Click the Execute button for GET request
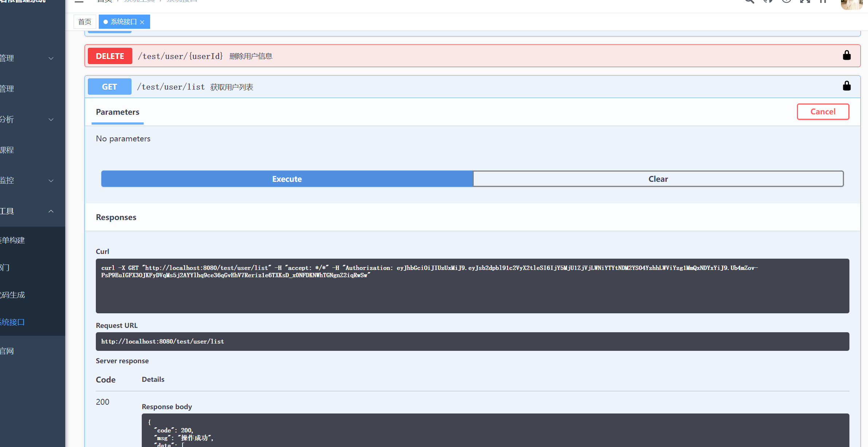868x447 pixels. pyautogui.click(x=287, y=179)
